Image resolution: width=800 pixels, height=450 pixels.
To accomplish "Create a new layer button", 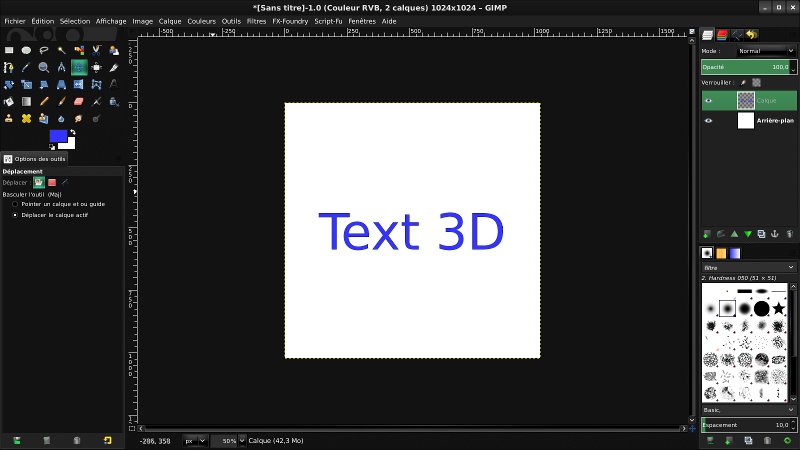I will pyautogui.click(x=707, y=234).
